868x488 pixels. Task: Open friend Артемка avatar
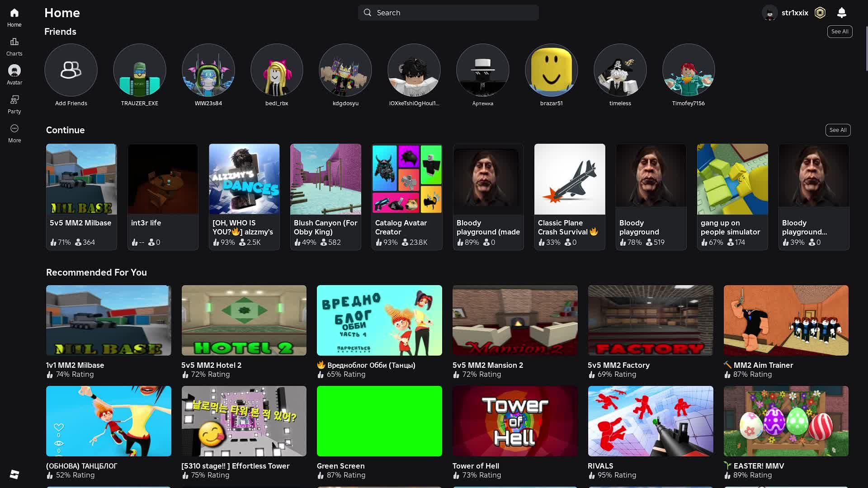click(x=483, y=70)
